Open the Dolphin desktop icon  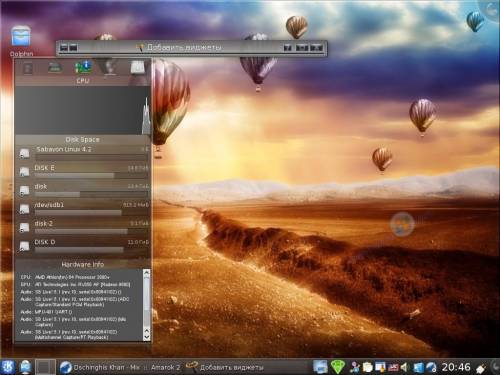click(x=21, y=36)
